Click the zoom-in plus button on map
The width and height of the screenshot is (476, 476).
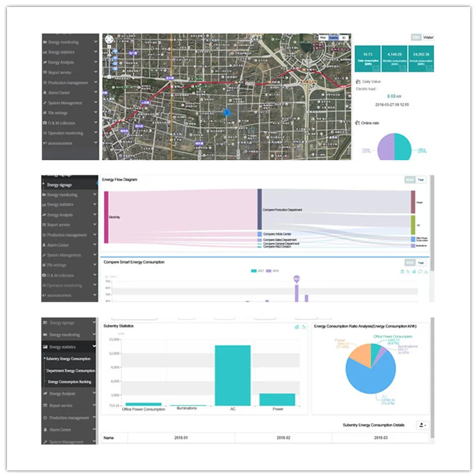[109, 47]
